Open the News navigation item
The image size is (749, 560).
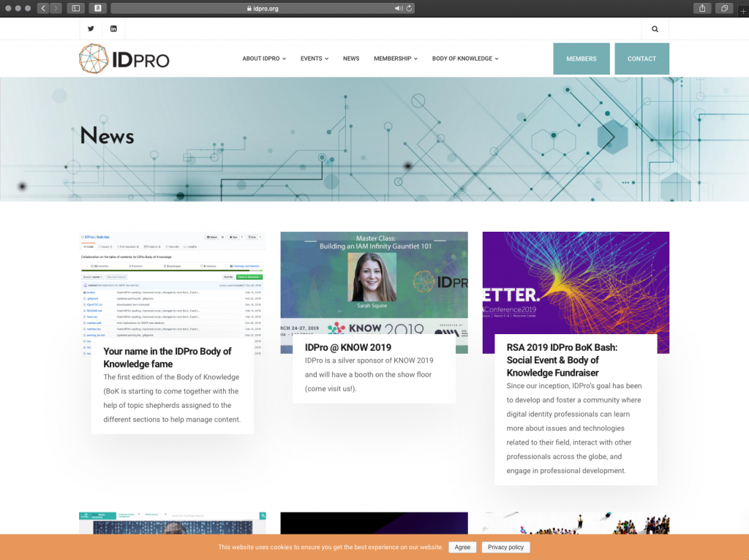pyautogui.click(x=351, y=58)
